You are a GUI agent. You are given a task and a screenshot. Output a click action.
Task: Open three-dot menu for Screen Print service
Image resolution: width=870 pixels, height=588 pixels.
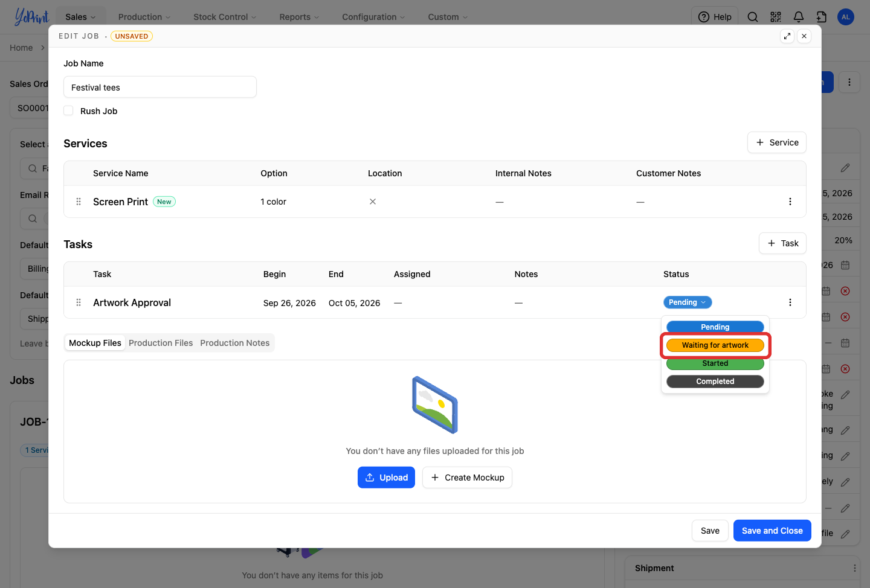pos(790,202)
